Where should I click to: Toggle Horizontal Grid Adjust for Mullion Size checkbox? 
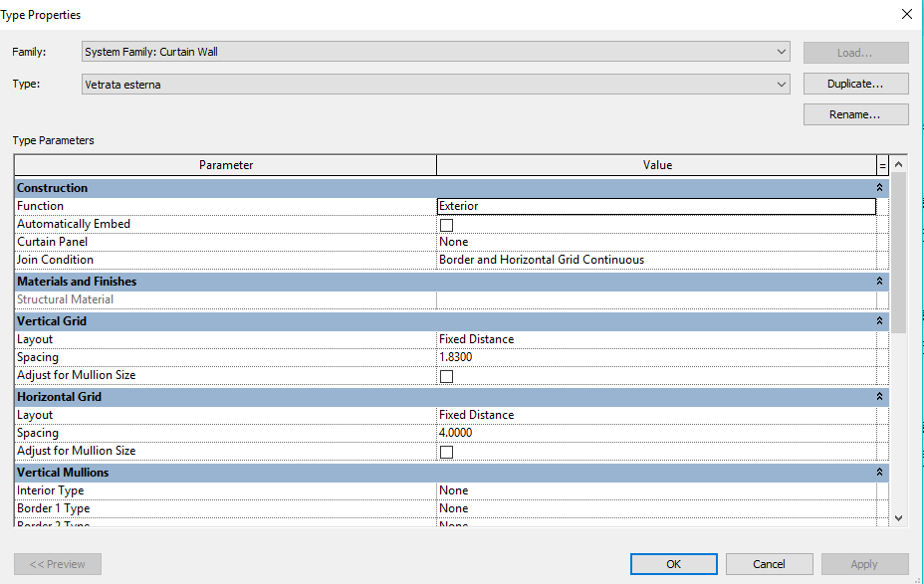447,452
